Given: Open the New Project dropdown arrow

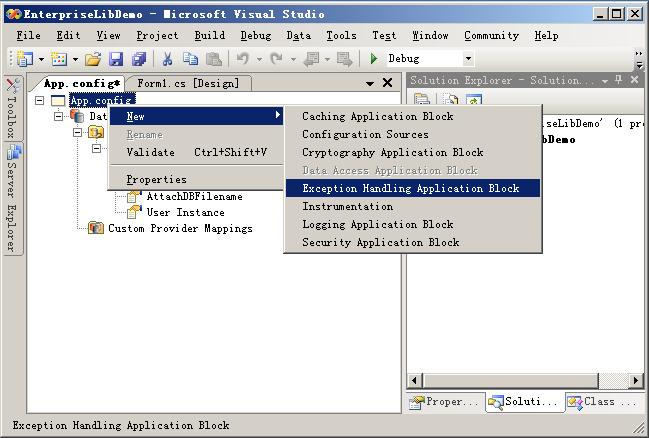Looking at the screenshot, I should coord(41,59).
